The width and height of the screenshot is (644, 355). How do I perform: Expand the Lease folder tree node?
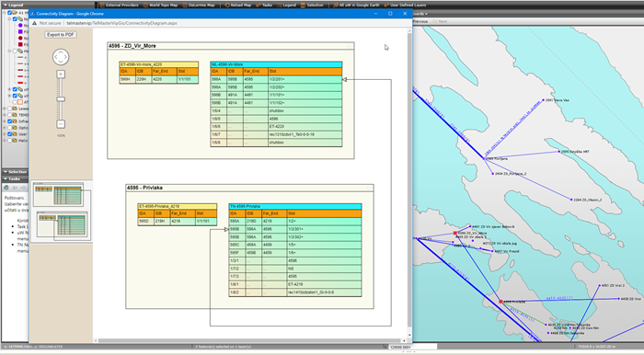pos(5,109)
